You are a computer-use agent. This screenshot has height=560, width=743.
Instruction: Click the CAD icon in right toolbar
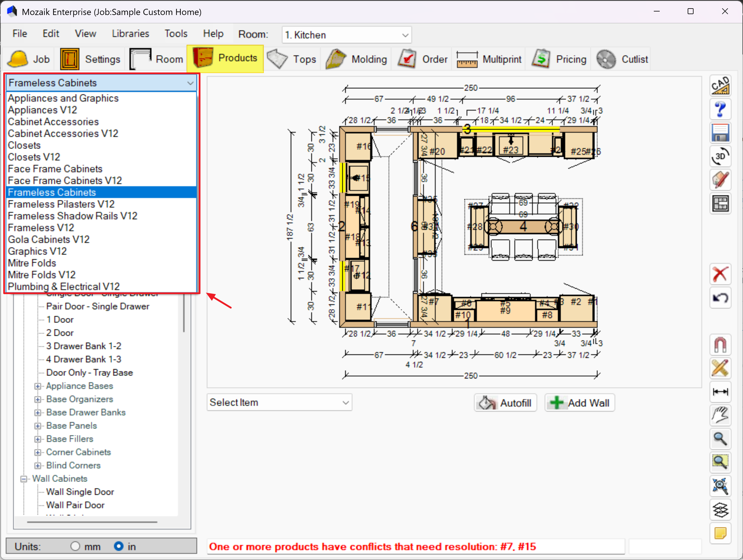720,85
